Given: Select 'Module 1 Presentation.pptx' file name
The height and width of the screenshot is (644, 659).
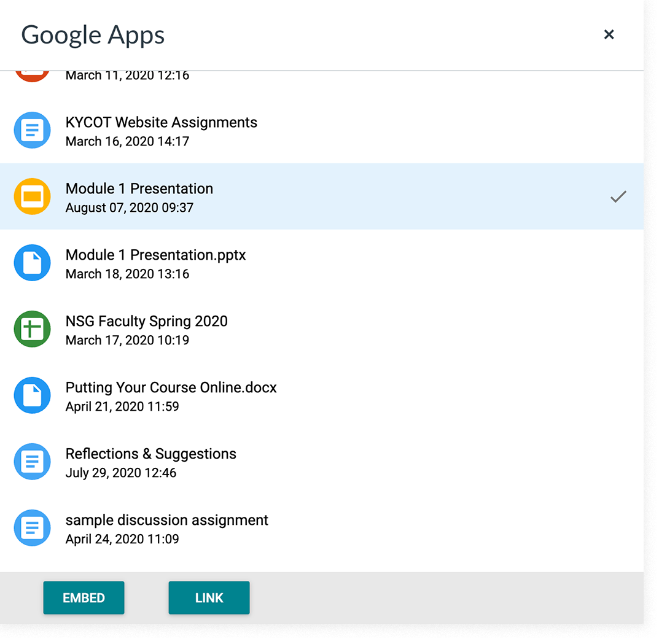Looking at the screenshot, I should coord(155,255).
